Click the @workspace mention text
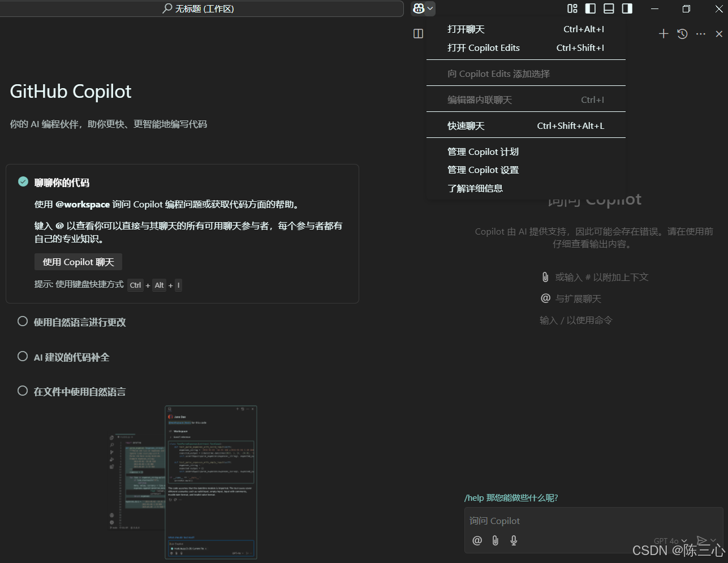 coord(83,205)
